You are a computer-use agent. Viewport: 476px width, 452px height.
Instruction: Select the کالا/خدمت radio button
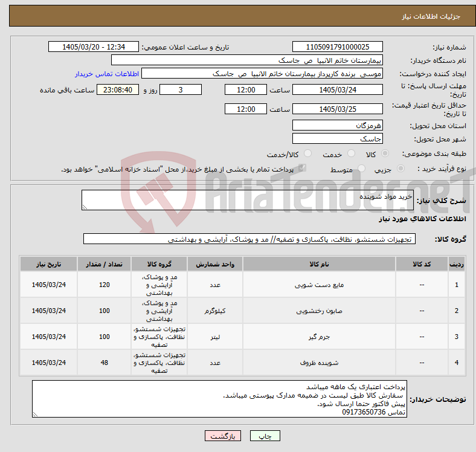[x=308, y=153]
